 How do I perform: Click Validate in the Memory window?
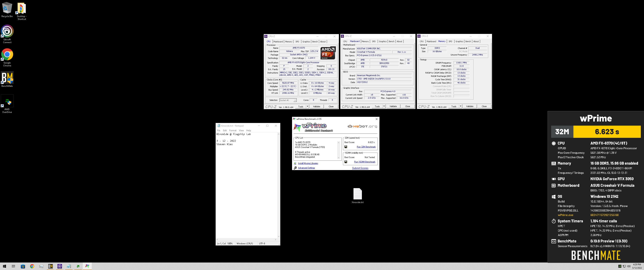(x=470, y=106)
